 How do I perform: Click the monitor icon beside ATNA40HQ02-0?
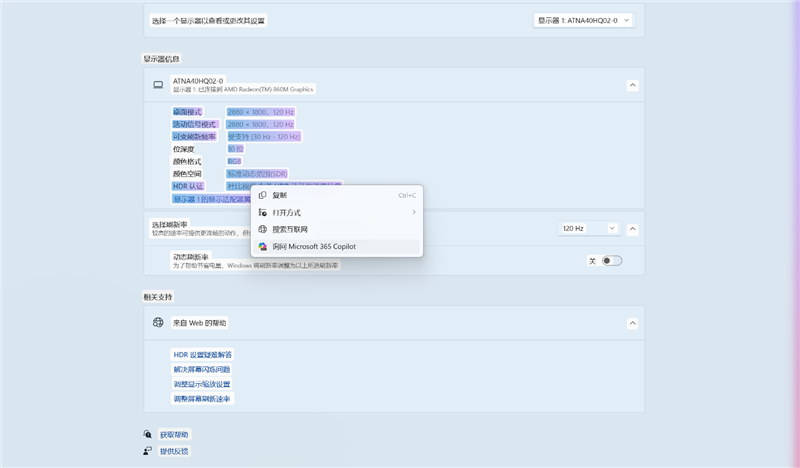pos(158,85)
